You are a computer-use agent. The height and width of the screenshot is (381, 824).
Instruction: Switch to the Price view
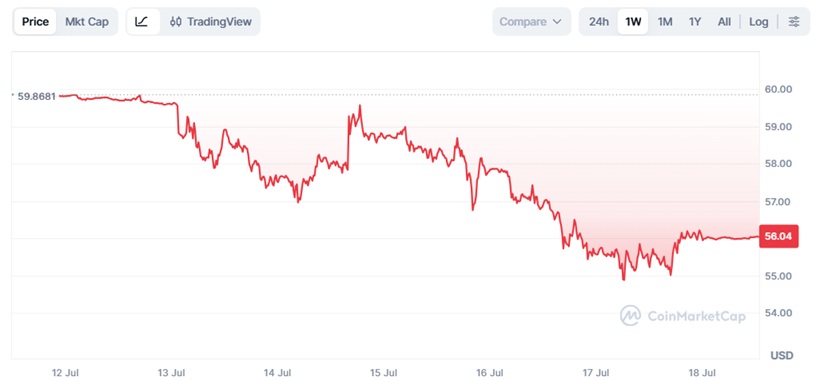point(35,22)
